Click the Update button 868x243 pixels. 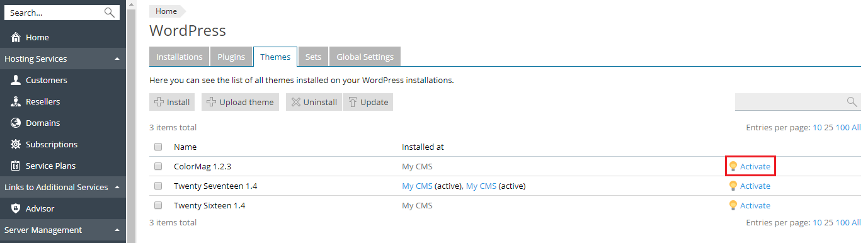click(x=368, y=102)
